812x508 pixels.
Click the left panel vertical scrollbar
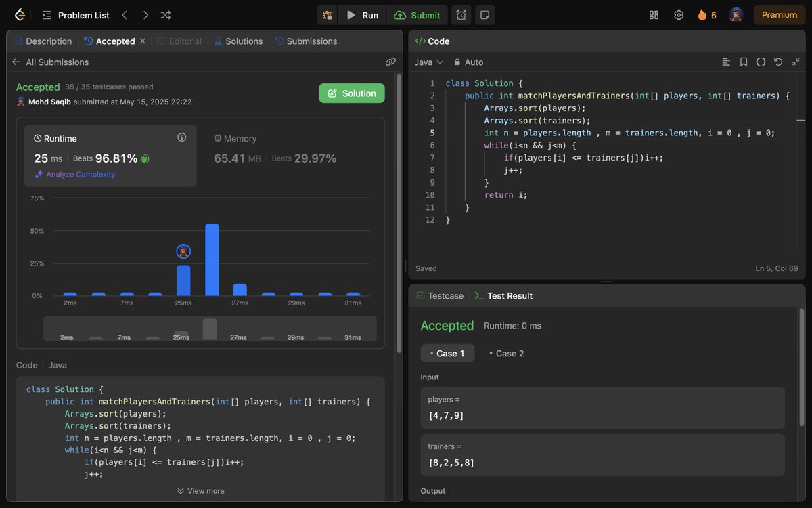399,213
